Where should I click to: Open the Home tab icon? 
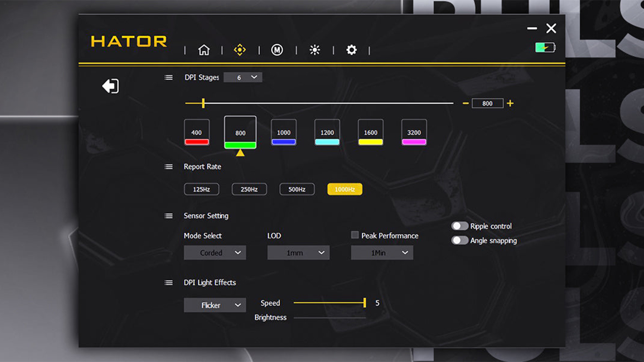204,50
